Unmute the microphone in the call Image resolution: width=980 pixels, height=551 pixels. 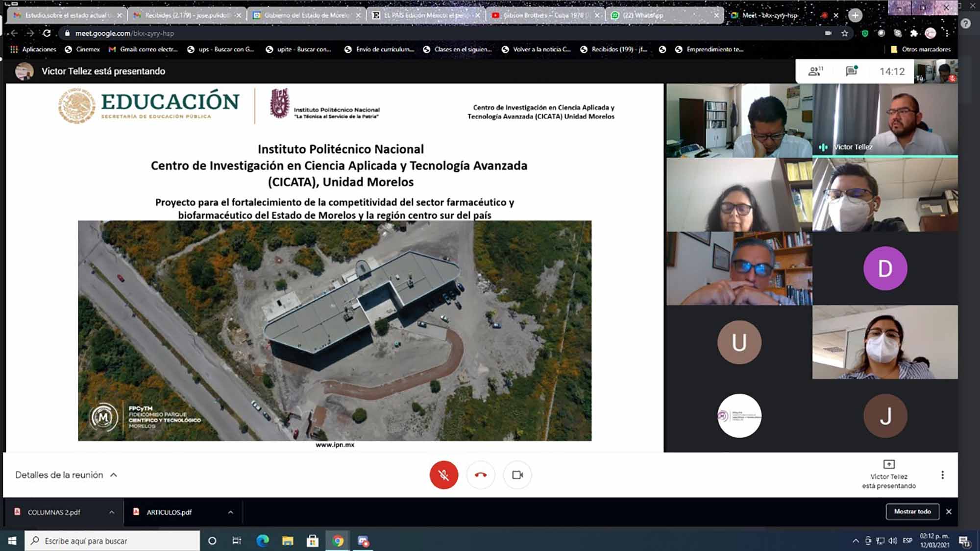click(443, 475)
